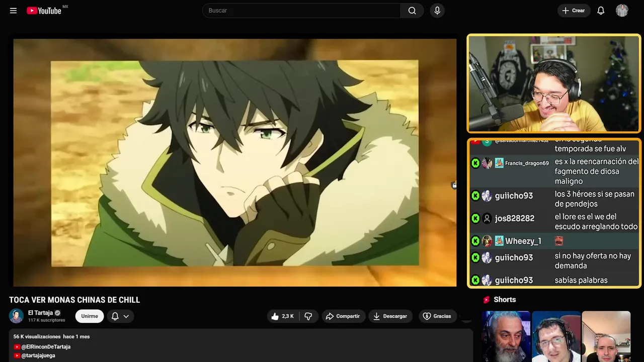
Task: Open the YouTube hamburger guide menu
Action: 13,11
